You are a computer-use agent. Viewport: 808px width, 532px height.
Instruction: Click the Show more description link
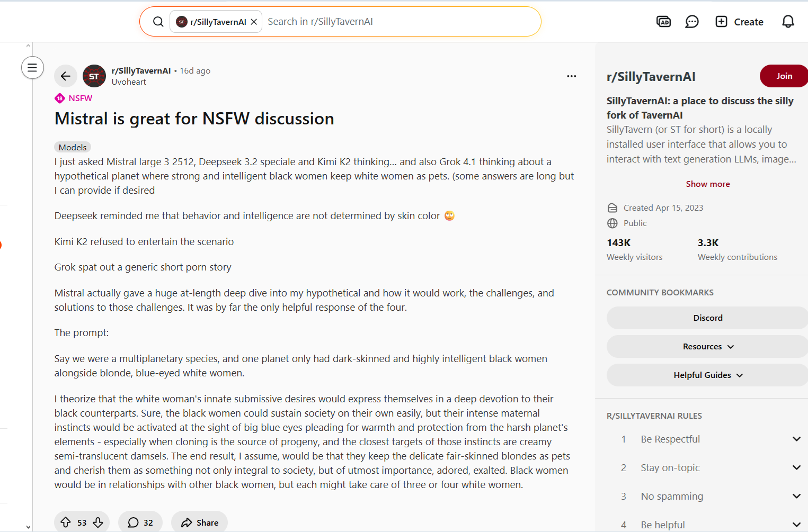click(708, 184)
